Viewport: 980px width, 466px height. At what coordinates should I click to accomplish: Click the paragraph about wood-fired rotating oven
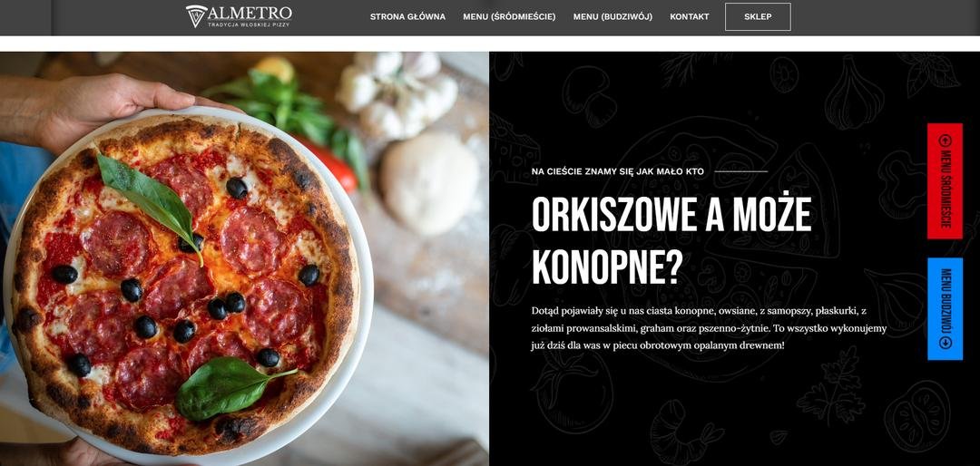[x=709, y=327]
